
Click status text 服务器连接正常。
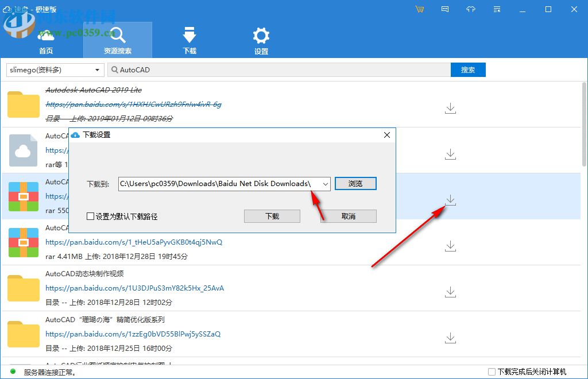51,372
